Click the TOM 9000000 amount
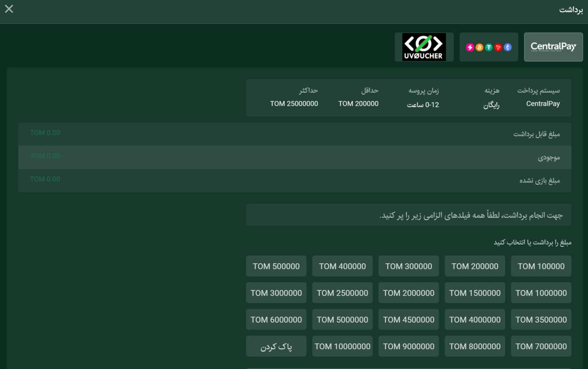The width and height of the screenshot is (588, 369). point(408,346)
